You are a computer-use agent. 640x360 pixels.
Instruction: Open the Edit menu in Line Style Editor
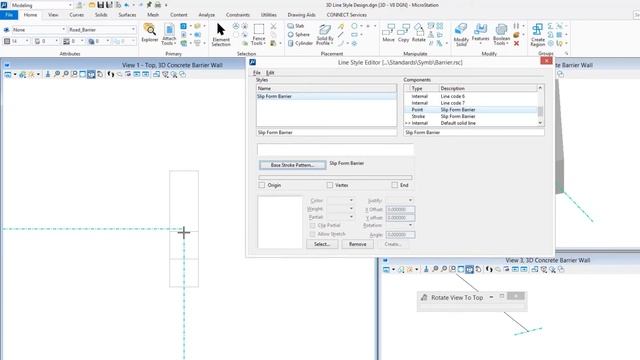(270, 73)
